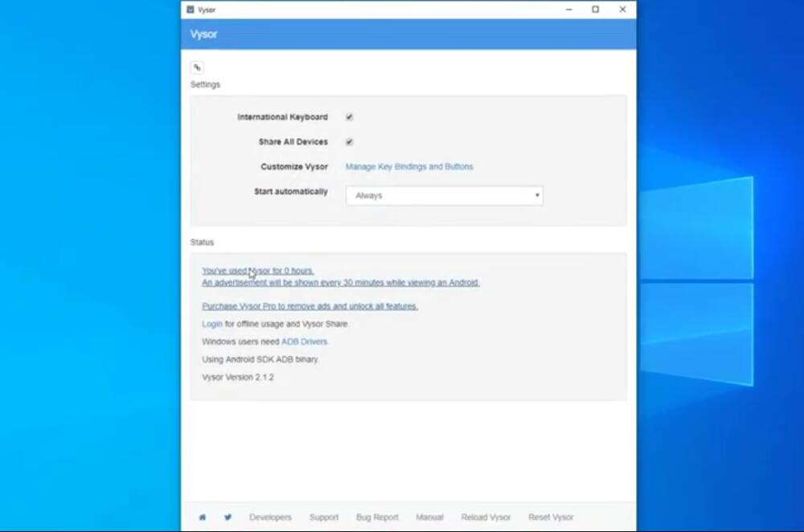Screen dimensions: 804x532
Task: Open Developers in the footer menu
Action: (x=270, y=518)
